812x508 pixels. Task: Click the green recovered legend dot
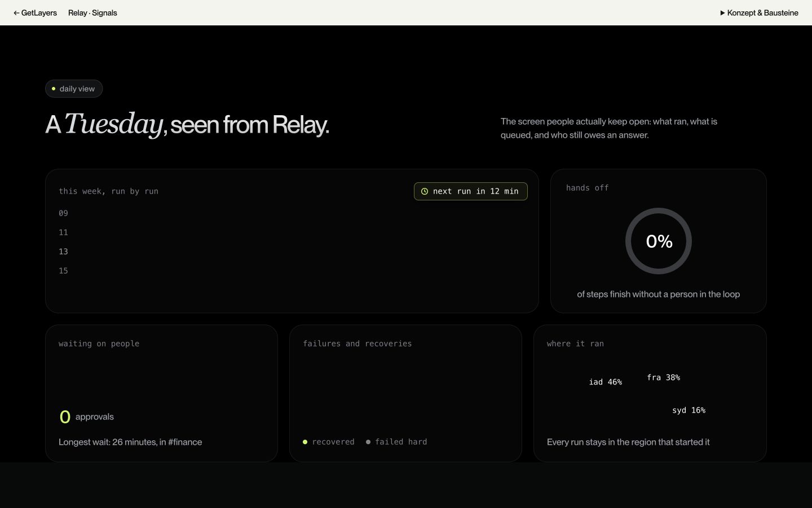coord(305,442)
